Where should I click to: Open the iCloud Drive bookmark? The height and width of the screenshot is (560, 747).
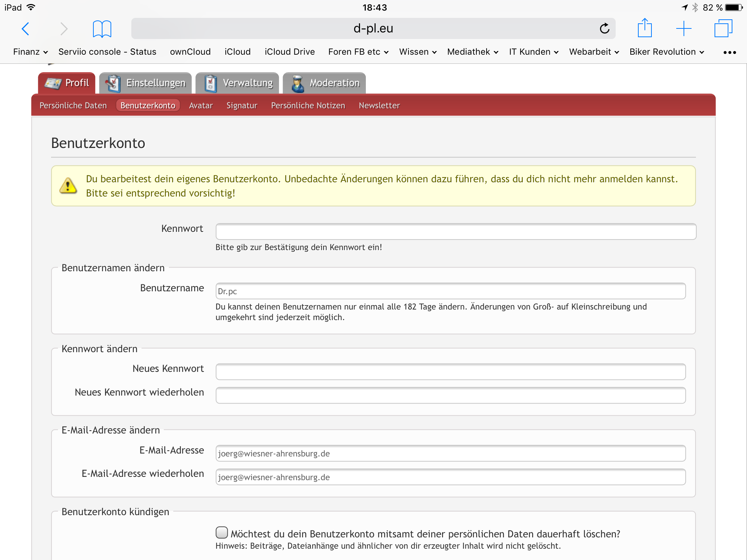pos(290,52)
